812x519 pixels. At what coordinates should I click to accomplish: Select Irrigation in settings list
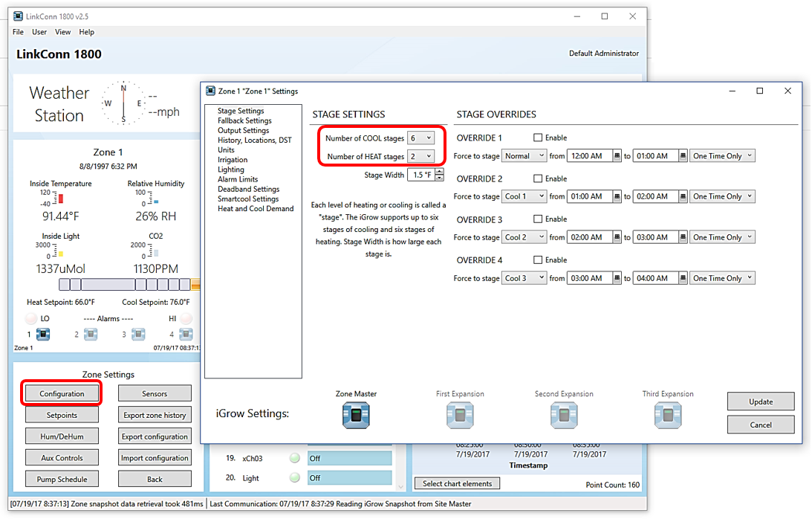click(233, 160)
